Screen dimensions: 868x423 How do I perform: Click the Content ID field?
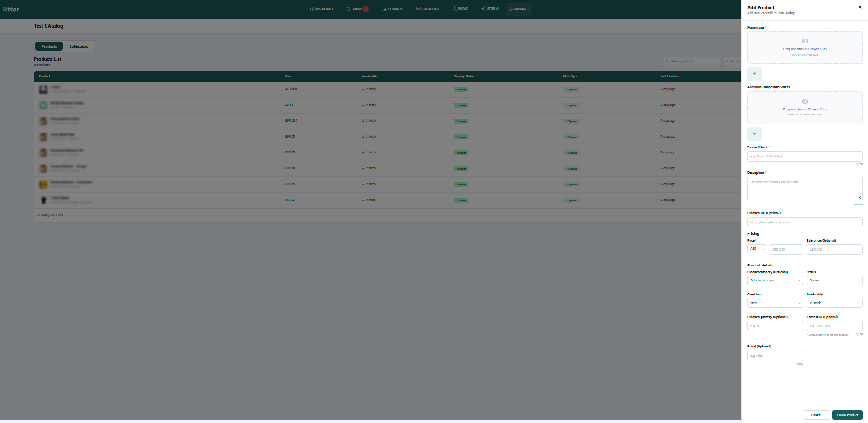click(x=835, y=326)
